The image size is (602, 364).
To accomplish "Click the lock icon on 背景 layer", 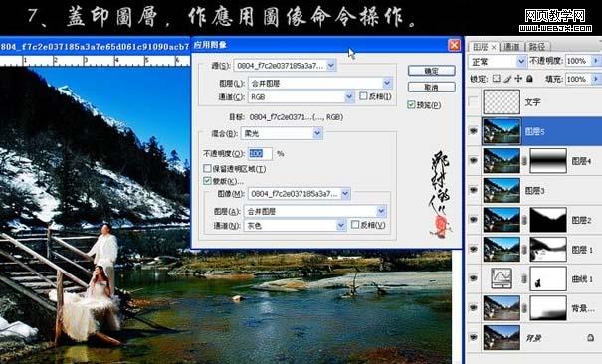I will point(590,337).
